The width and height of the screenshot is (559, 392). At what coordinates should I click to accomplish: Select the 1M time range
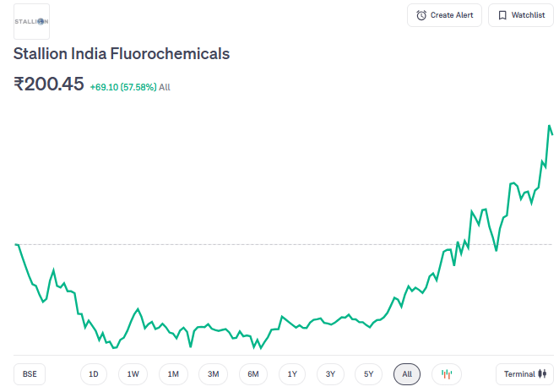pos(173,374)
